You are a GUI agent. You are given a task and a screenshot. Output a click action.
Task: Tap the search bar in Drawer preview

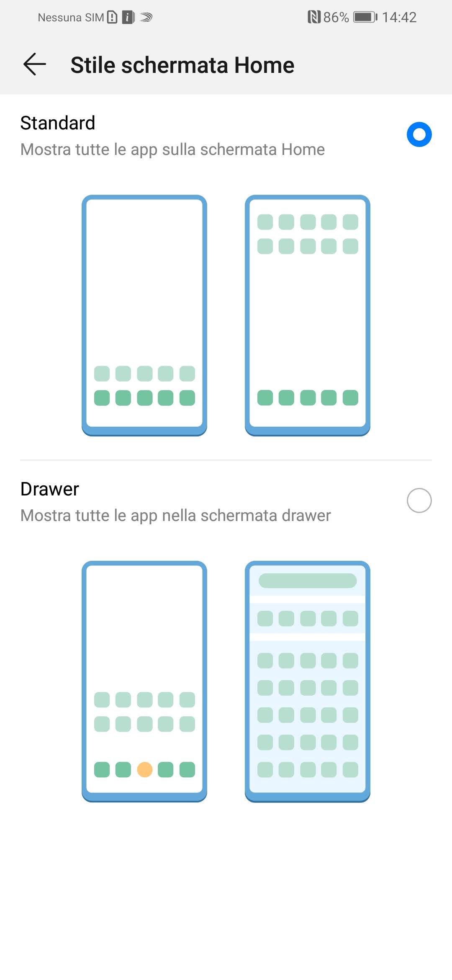[x=308, y=580]
